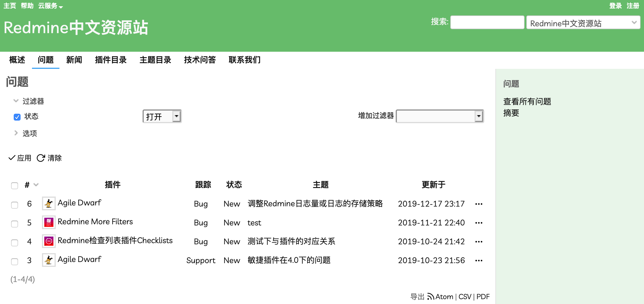Click the 应用 checkmark icon
Screen dimensions: 644x304
[x=12, y=158]
